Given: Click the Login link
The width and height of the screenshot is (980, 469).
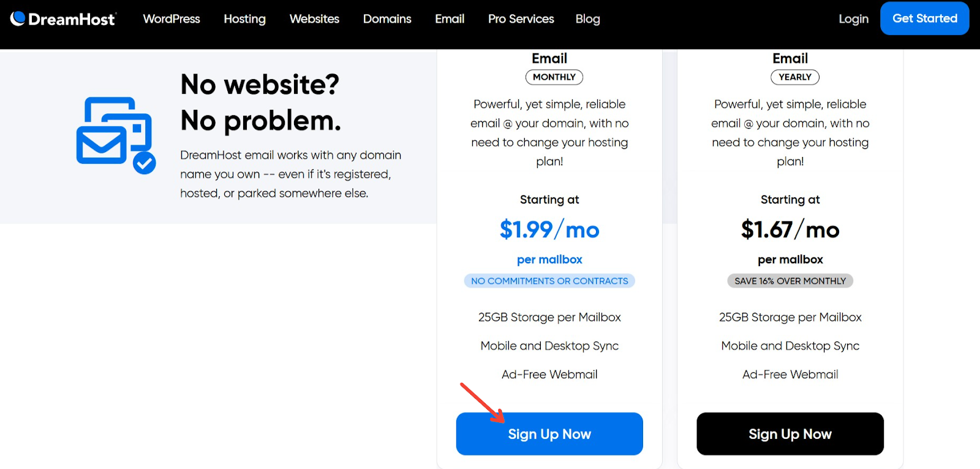Looking at the screenshot, I should [x=853, y=19].
